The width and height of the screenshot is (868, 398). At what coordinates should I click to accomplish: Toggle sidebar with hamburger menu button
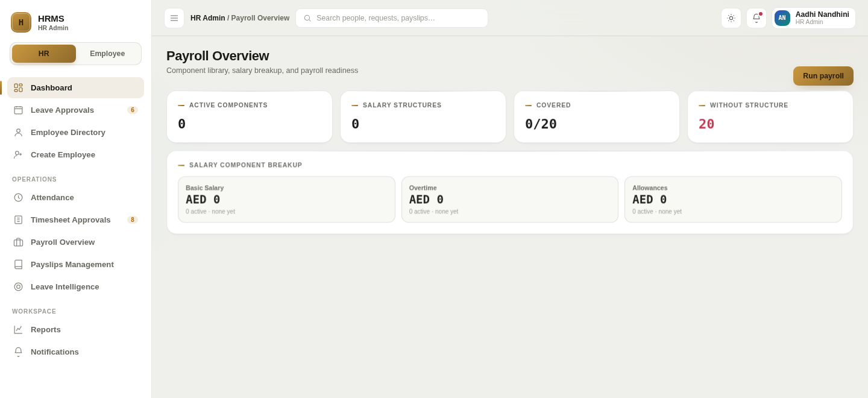coord(174,18)
